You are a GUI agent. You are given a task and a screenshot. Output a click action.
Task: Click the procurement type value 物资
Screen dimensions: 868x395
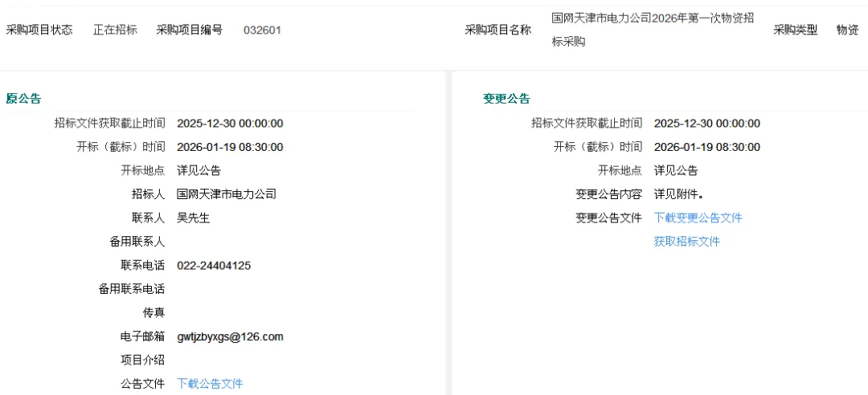point(848,30)
